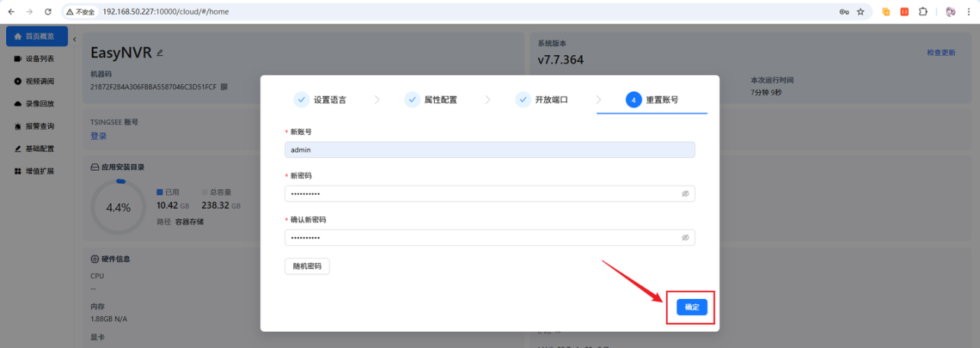Click the random password button
980x348 pixels.
[307, 266]
